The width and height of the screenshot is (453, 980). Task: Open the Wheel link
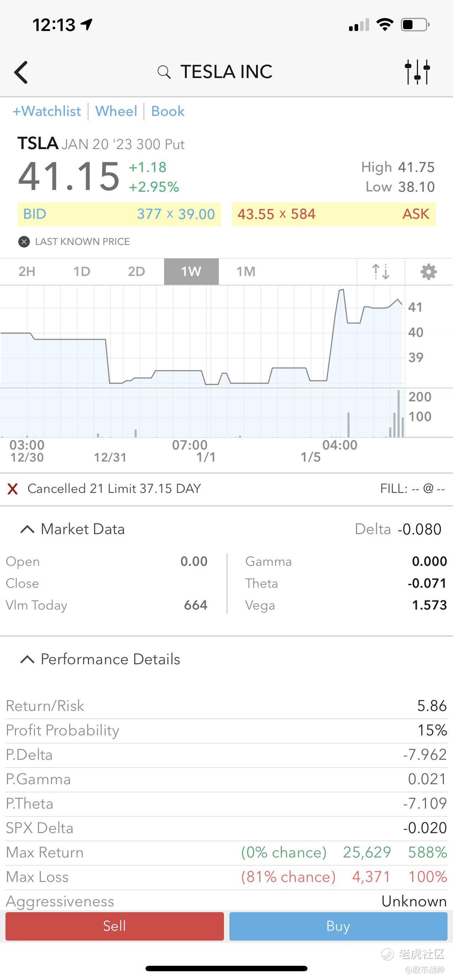click(x=116, y=111)
